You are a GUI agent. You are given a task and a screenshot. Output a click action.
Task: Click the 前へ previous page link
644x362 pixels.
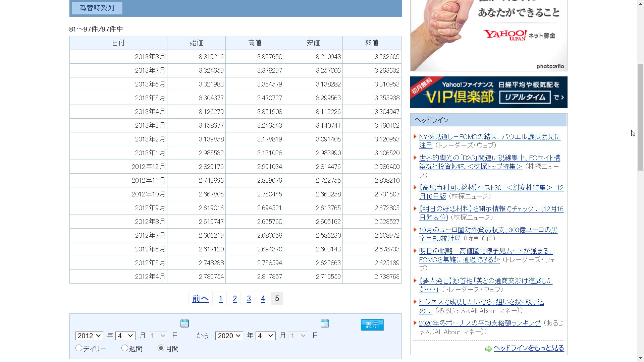point(200,299)
